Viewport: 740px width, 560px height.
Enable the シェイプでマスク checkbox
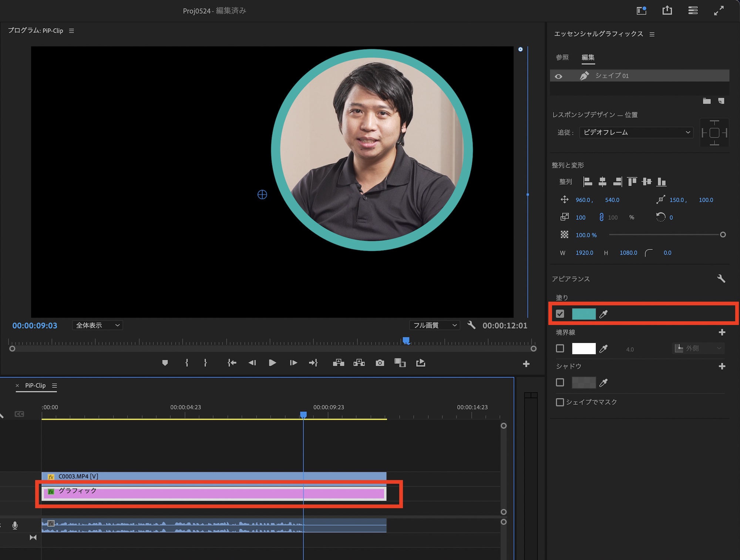(x=560, y=402)
